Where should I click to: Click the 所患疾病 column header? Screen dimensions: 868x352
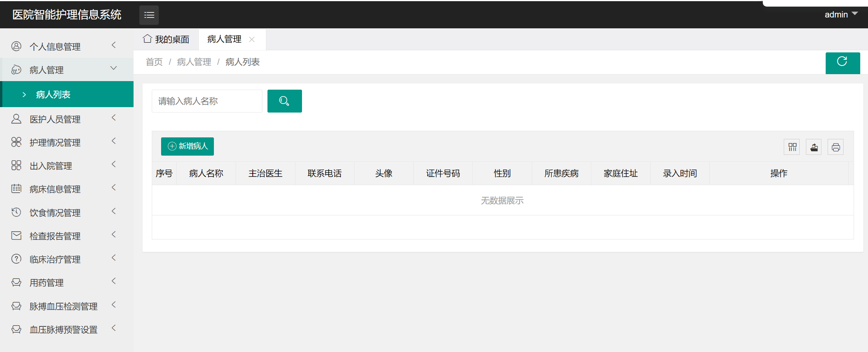coord(561,173)
